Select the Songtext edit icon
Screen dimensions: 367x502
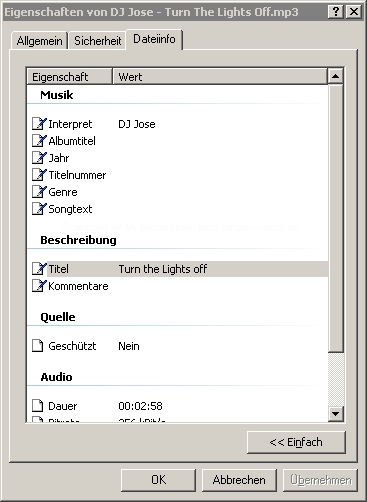39,209
